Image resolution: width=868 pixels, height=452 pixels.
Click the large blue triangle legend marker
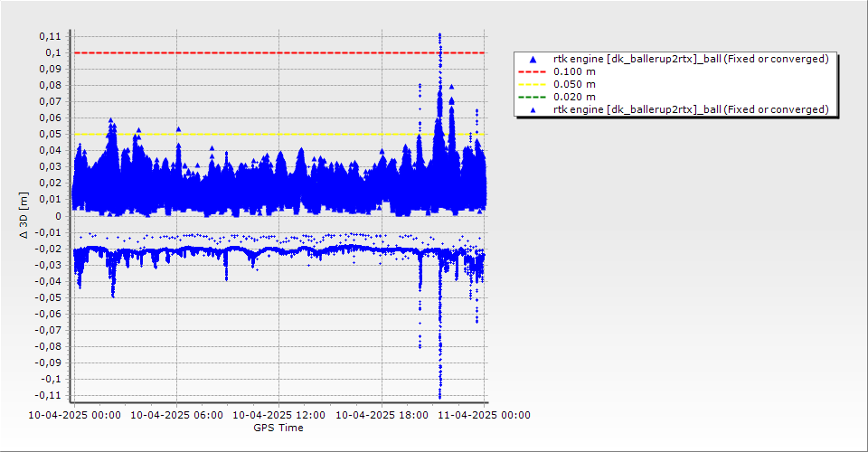(532, 59)
